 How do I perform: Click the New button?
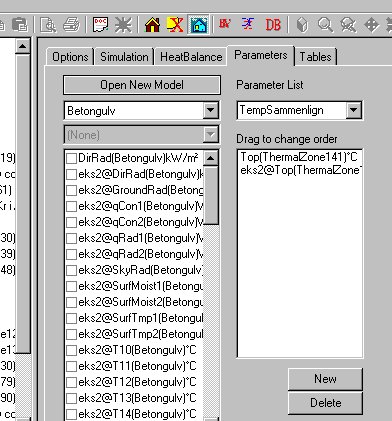(x=325, y=379)
